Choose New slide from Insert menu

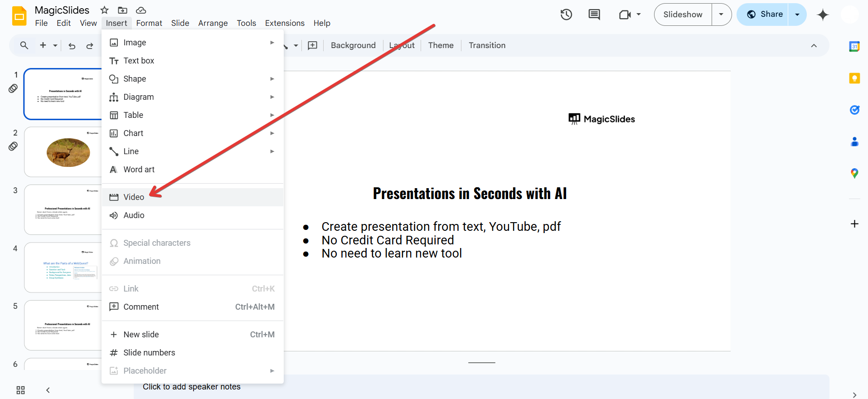[x=193, y=335]
